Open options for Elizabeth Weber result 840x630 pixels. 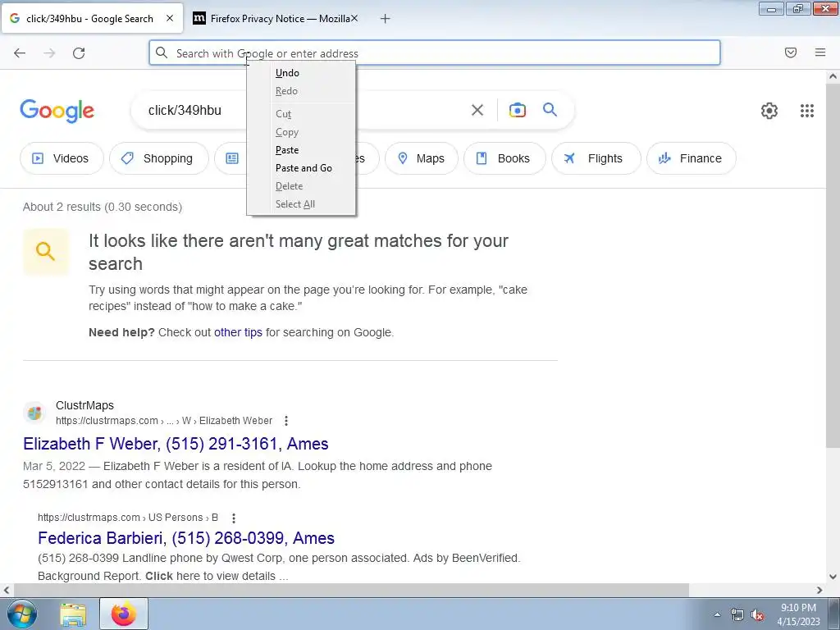click(286, 421)
